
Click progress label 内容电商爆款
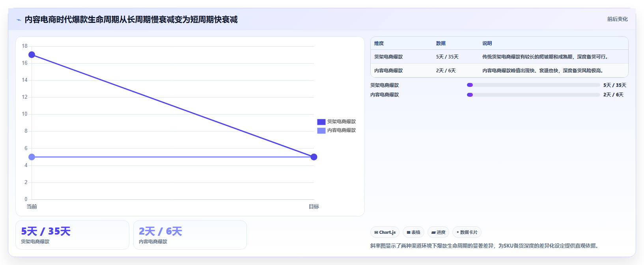point(385,95)
